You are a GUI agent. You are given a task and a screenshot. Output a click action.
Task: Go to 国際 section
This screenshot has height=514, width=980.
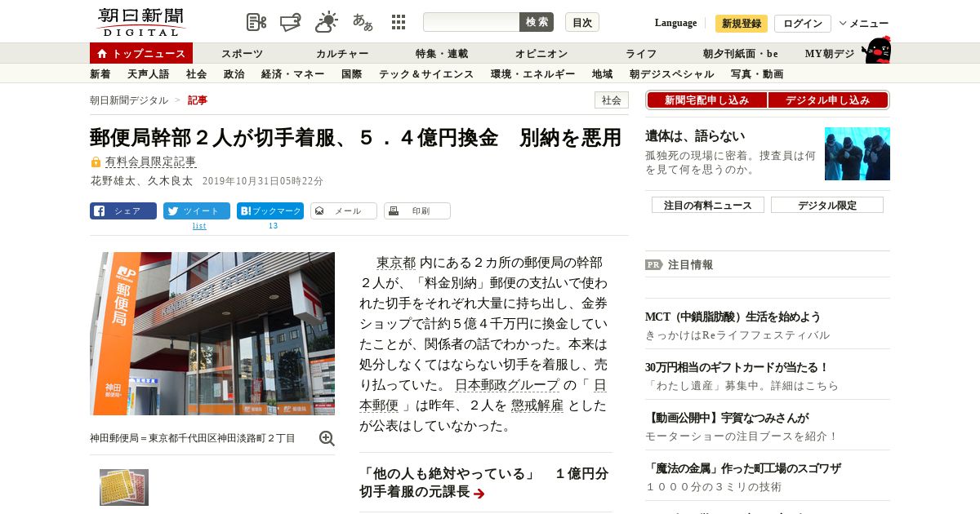point(352,74)
